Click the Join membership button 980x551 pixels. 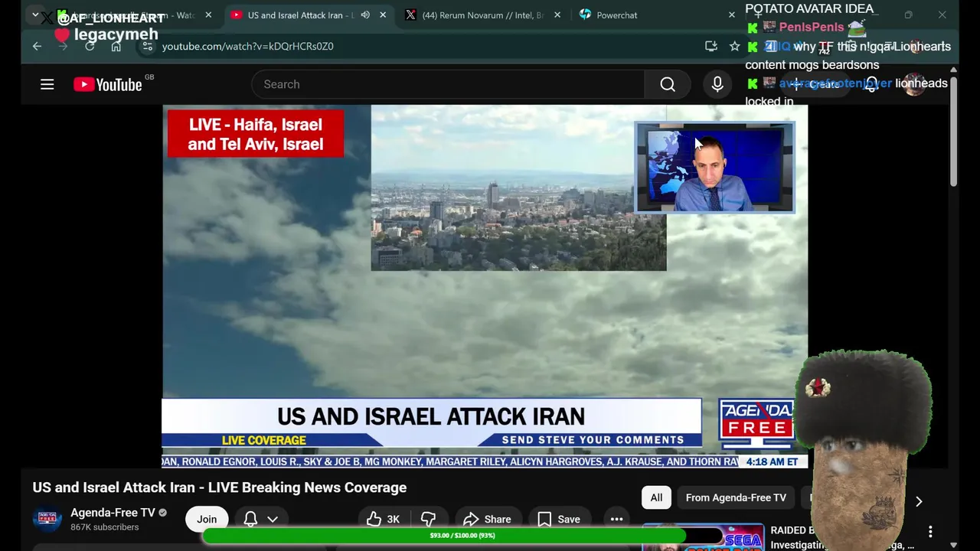click(207, 519)
